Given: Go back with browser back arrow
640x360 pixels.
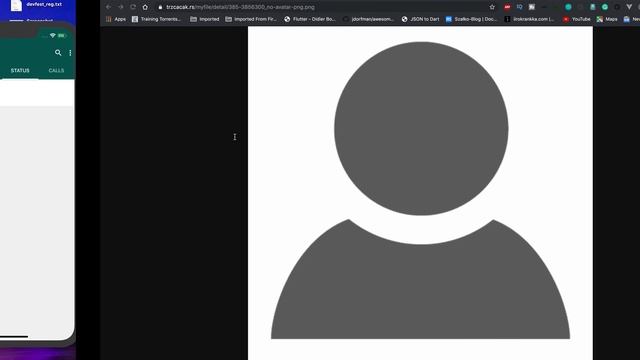Looking at the screenshot, I should [108, 7].
